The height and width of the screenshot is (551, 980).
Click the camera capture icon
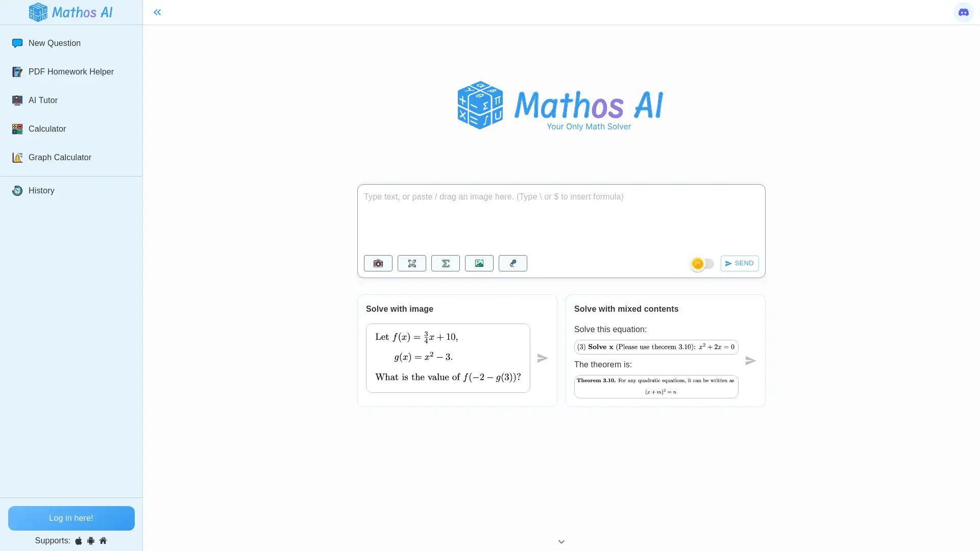click(378, 263)
